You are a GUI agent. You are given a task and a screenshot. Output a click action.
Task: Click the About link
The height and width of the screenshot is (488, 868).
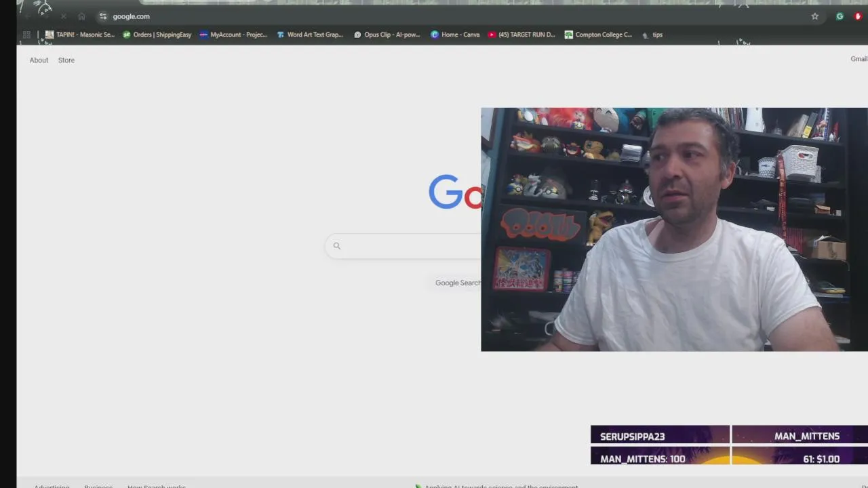(39, 60)
